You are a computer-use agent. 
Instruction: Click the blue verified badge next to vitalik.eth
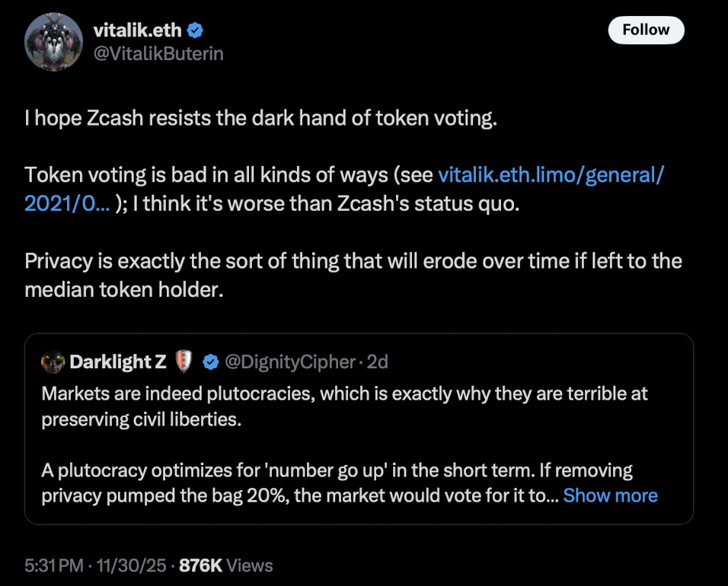point(196,30)
